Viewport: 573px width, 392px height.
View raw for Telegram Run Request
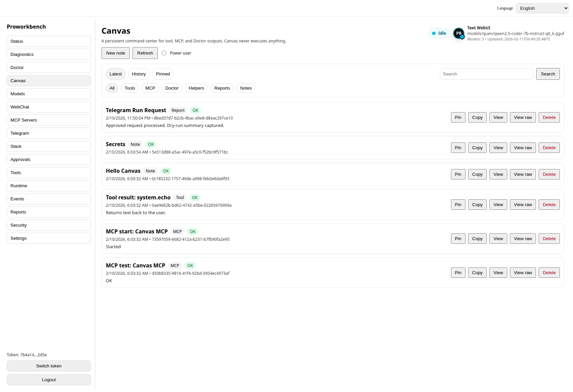(523, 117)
